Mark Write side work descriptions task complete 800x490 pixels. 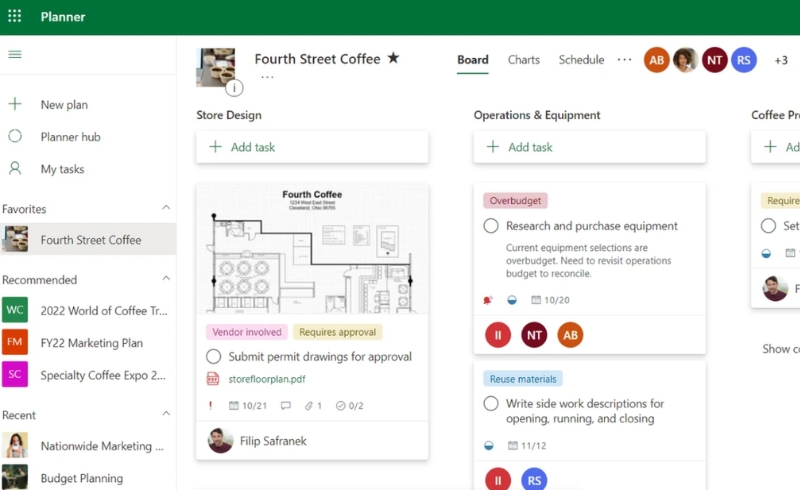[491, 403]
